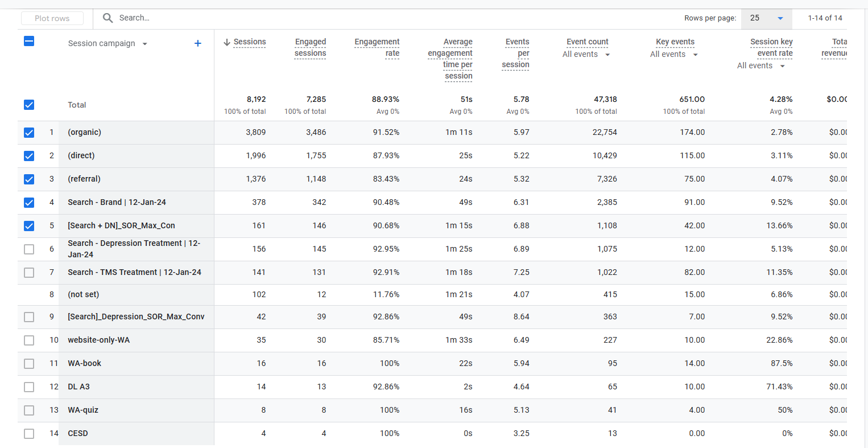This screenshot has height=448, width=868.
Task: Add a dimension with the plus icon
Action: (197, 43)
